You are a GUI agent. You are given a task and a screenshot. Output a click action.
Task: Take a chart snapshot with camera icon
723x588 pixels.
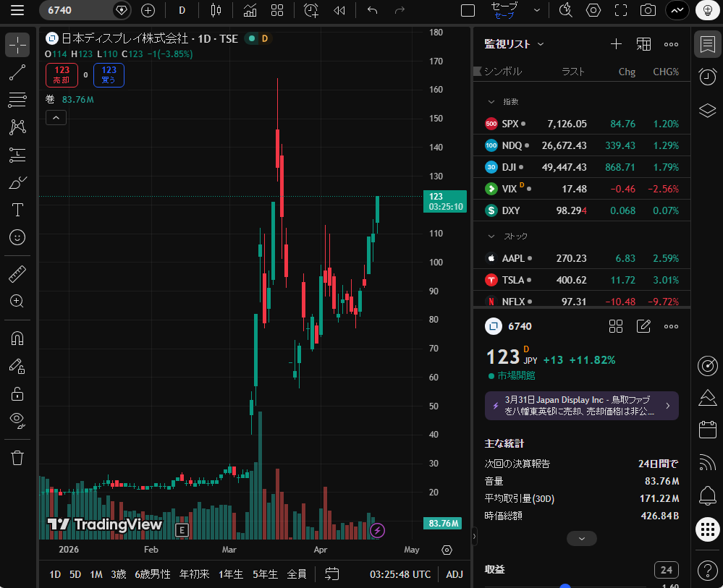648,10
